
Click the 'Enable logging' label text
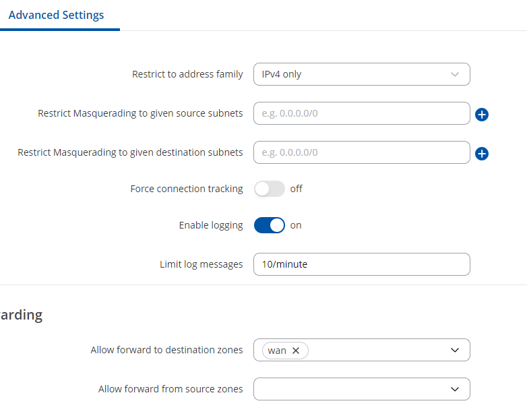click(211, 225)
